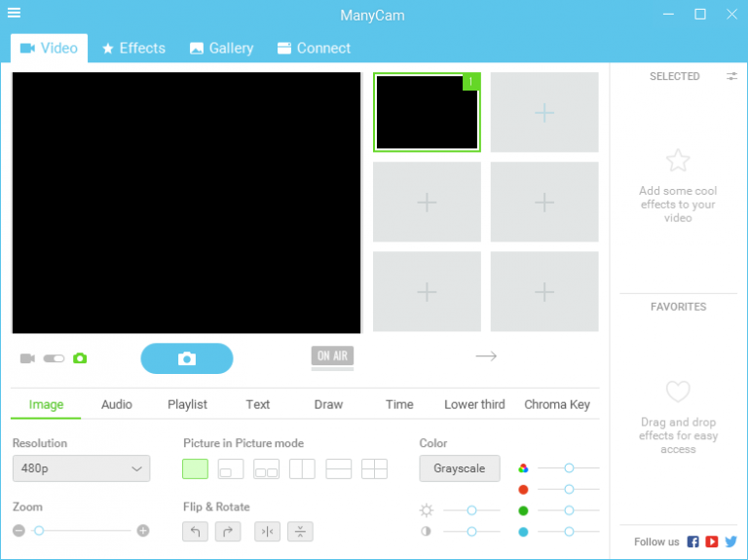748x560 pixels.
Task: Select small inset picture-in-picture layout
Action: [231, 468]
